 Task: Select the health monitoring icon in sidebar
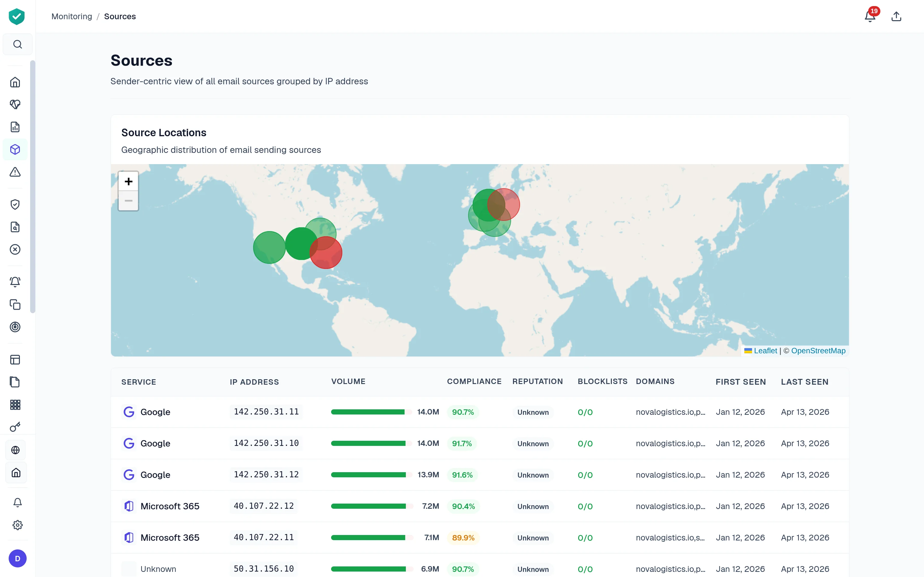(x=15, y=104)
